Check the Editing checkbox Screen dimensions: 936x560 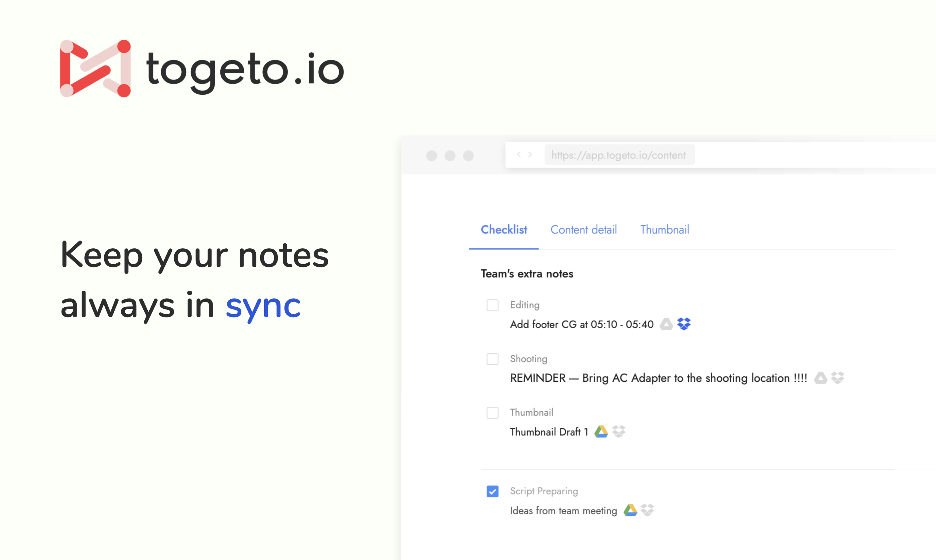pyautogui.click(x=492, y=305)
